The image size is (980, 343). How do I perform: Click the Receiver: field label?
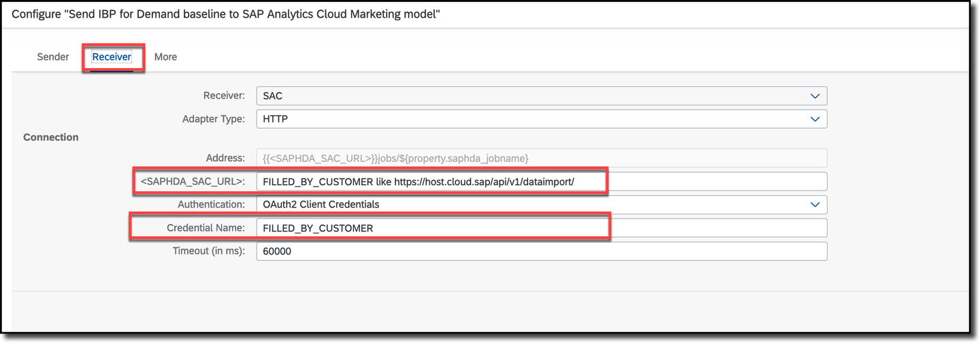[x=224, y=96]
